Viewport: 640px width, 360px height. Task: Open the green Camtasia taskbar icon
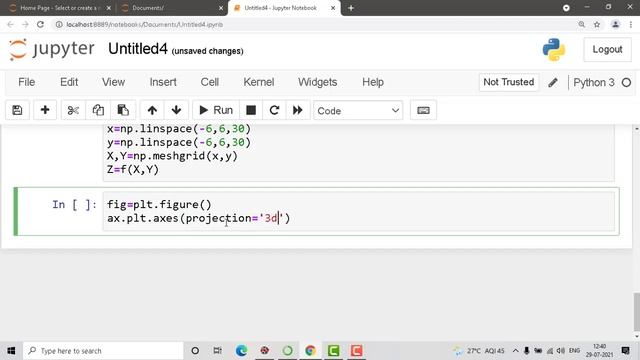coord(333,351)
